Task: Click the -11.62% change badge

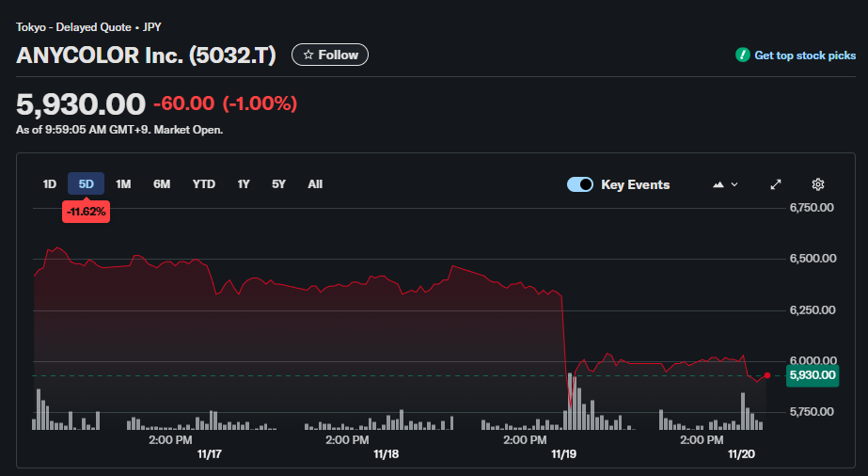Action: [x=86, y=212]
